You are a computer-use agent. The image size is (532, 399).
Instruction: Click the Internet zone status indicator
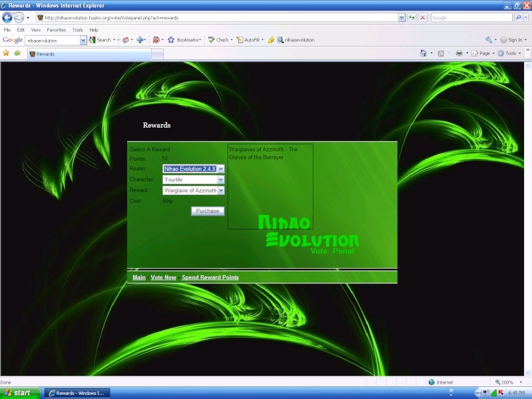click(x=441, y=382)
